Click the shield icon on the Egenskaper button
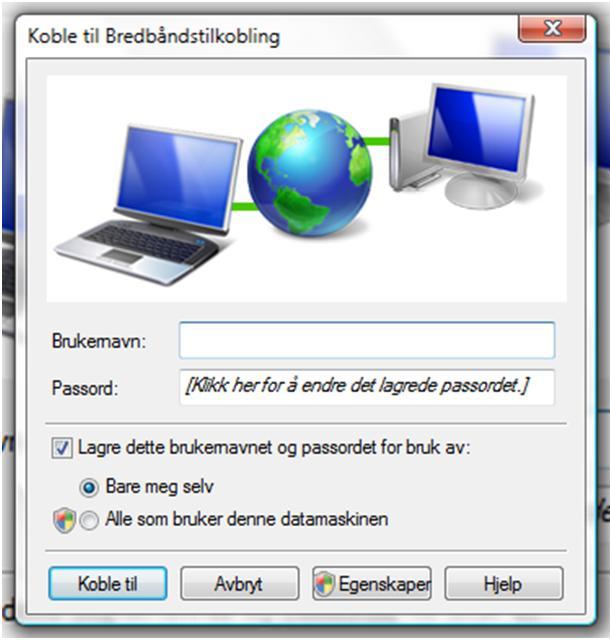The image size is (610, 640). [324, 584]
